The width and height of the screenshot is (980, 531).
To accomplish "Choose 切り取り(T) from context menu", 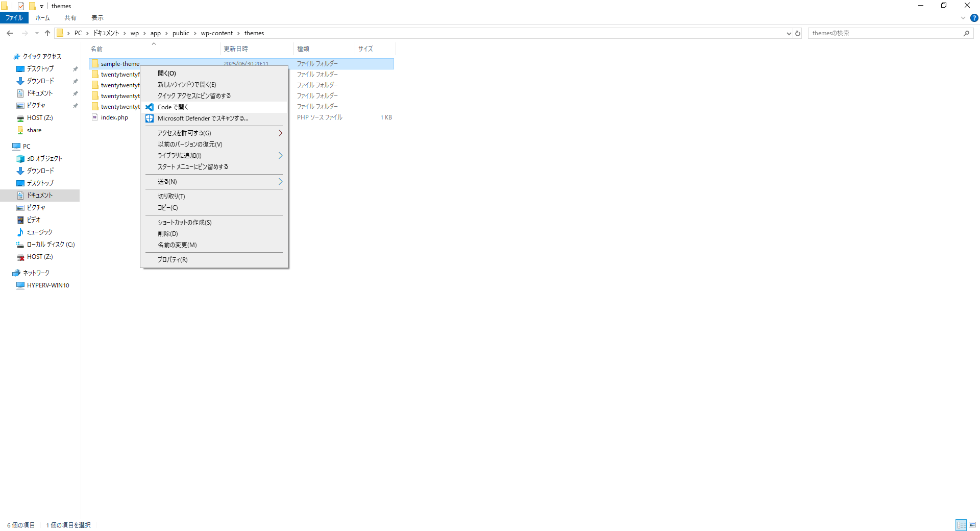I will pyautogui.click(x=214, y=197).
